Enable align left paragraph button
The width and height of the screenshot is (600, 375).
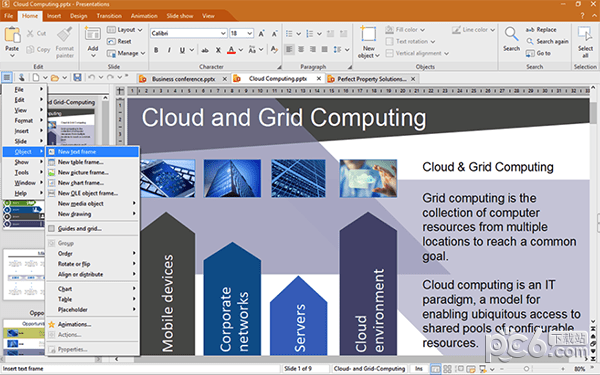point(289,49)
